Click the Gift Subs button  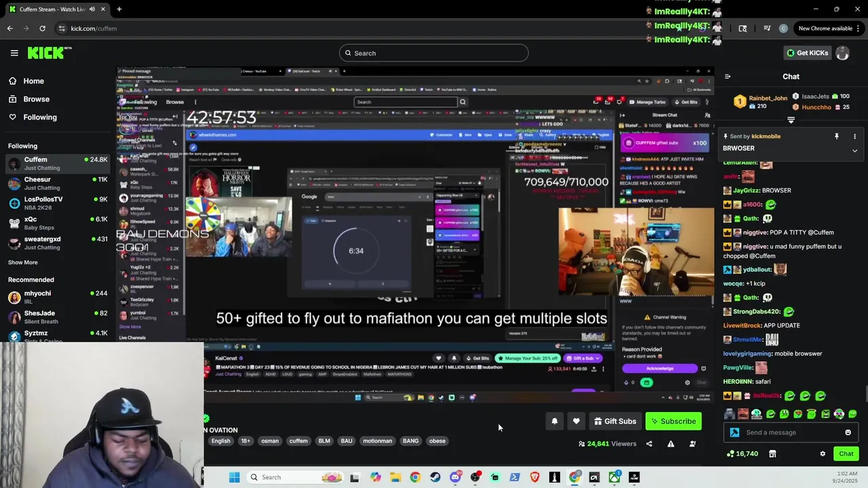pos(615,422)
